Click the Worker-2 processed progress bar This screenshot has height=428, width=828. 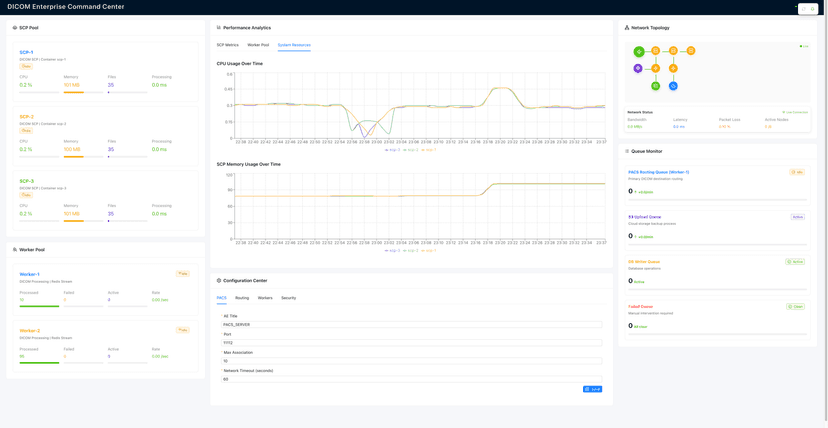(39, 363)
